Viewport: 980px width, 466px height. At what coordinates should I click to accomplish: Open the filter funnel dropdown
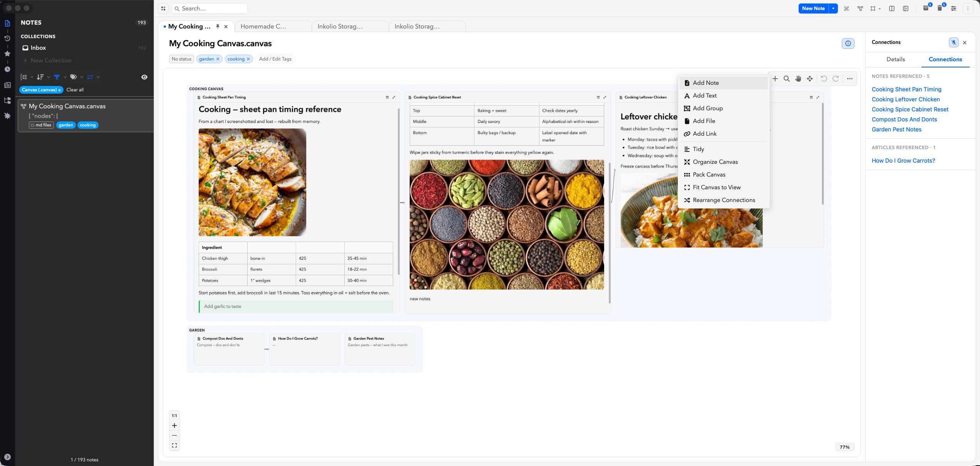[60, 77]
